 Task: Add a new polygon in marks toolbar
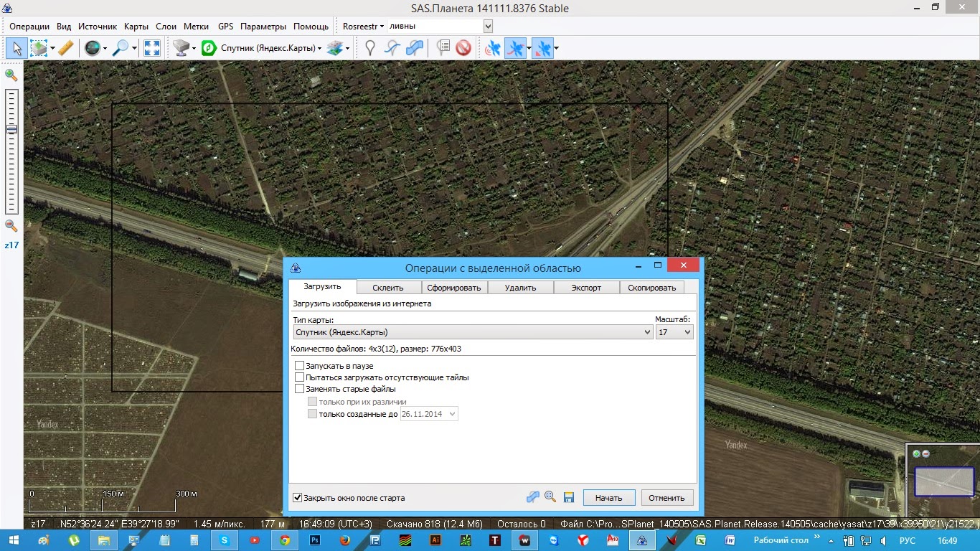[x=414, y=48]
